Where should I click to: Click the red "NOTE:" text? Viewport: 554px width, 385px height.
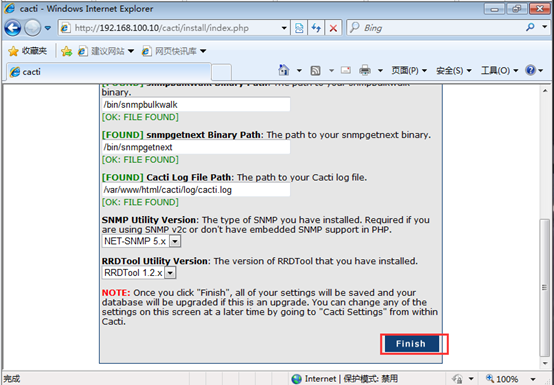pos(116,292)
